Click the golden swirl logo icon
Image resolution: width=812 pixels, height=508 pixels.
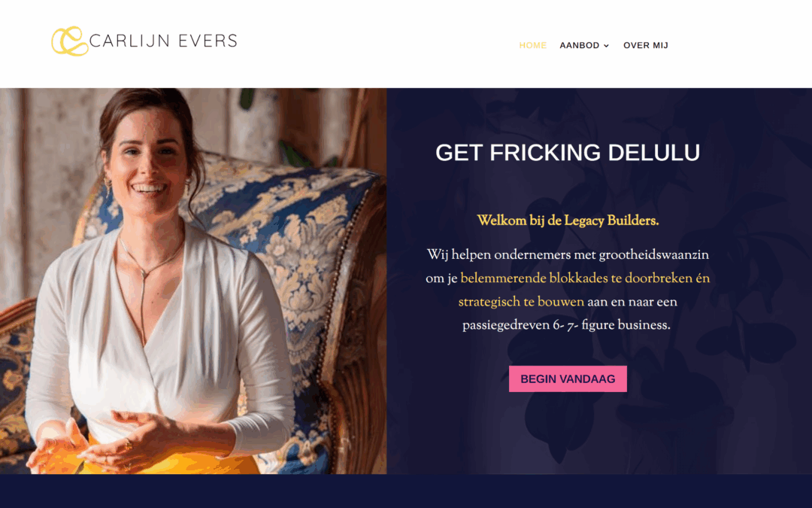70,41
